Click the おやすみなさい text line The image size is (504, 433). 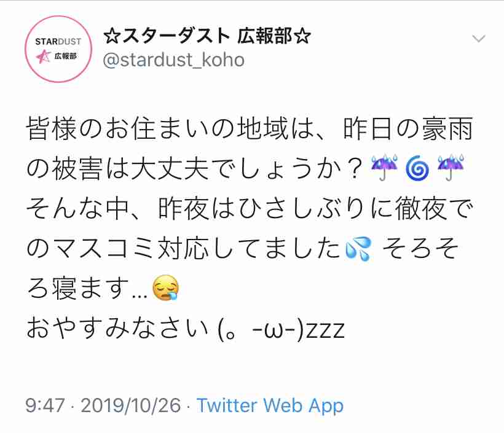117,329
